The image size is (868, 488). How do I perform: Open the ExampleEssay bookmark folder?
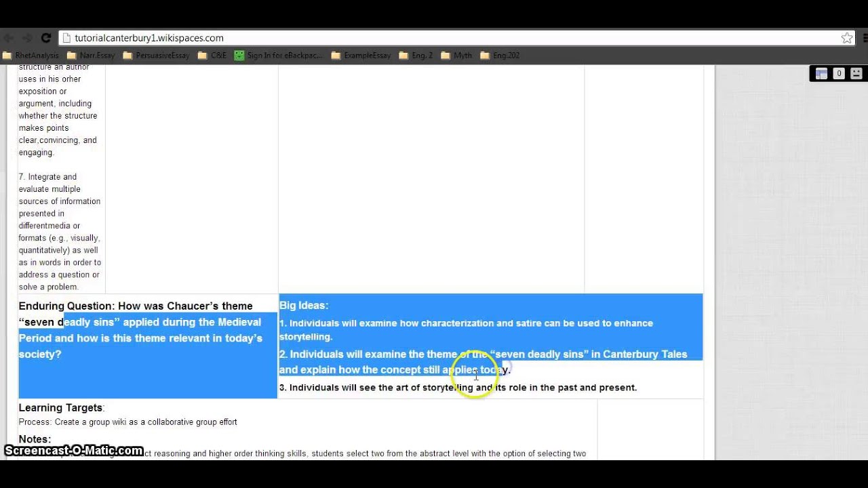(x=361, y=56)
